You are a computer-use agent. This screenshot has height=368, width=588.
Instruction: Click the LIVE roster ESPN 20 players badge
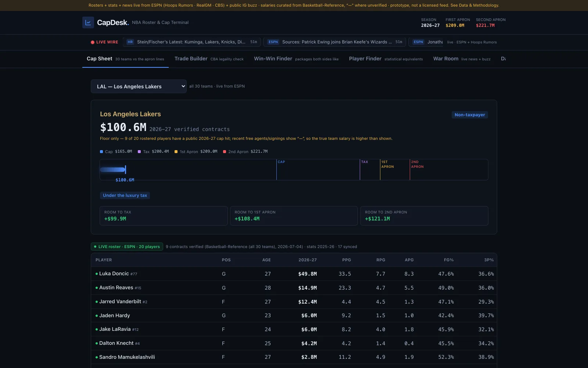(127, 247)
